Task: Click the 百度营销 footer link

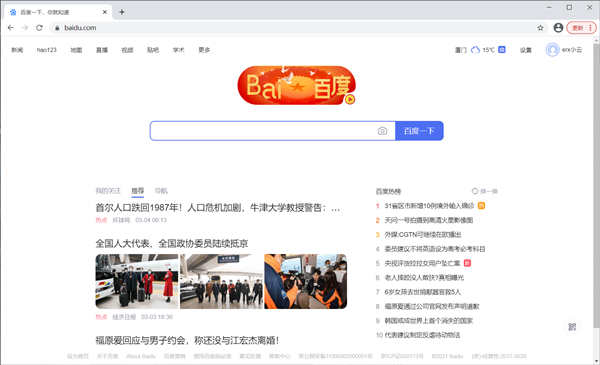Action: (x=174, y=356)
